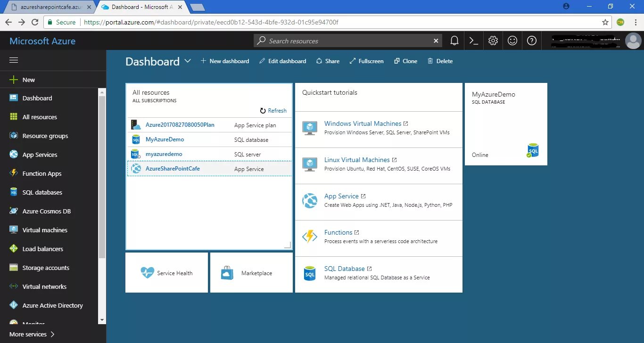Bookmark page with star icon
The image size is (644, 343).
[605, 22]
